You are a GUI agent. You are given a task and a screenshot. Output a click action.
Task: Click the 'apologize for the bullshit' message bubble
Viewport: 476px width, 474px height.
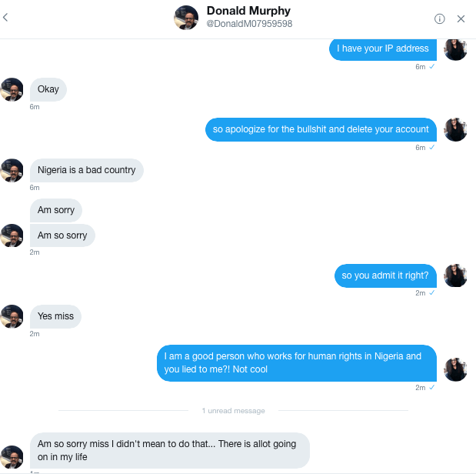point(321,129)
